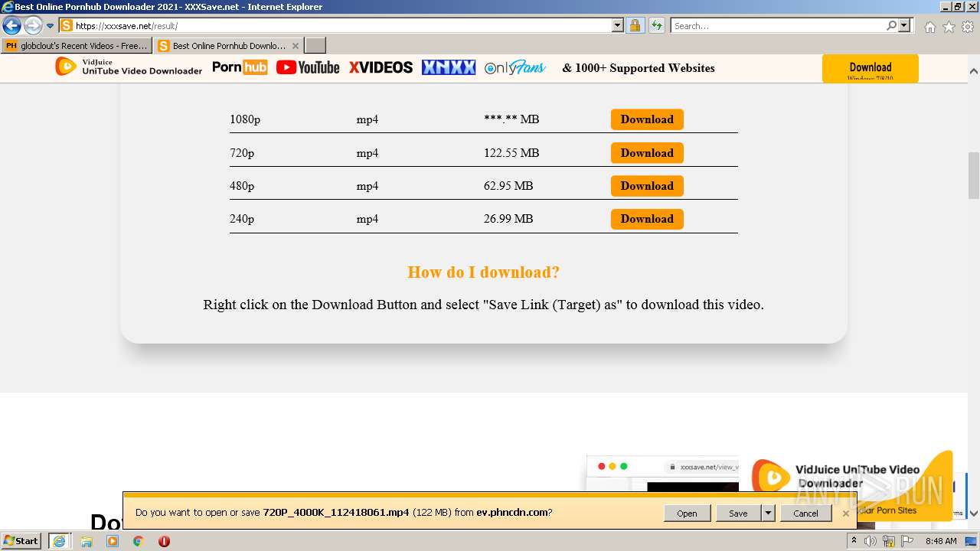The height and width of the screenshot is (551, 980).
Task: Open Favorites star icon
Action: click(949, 27)
